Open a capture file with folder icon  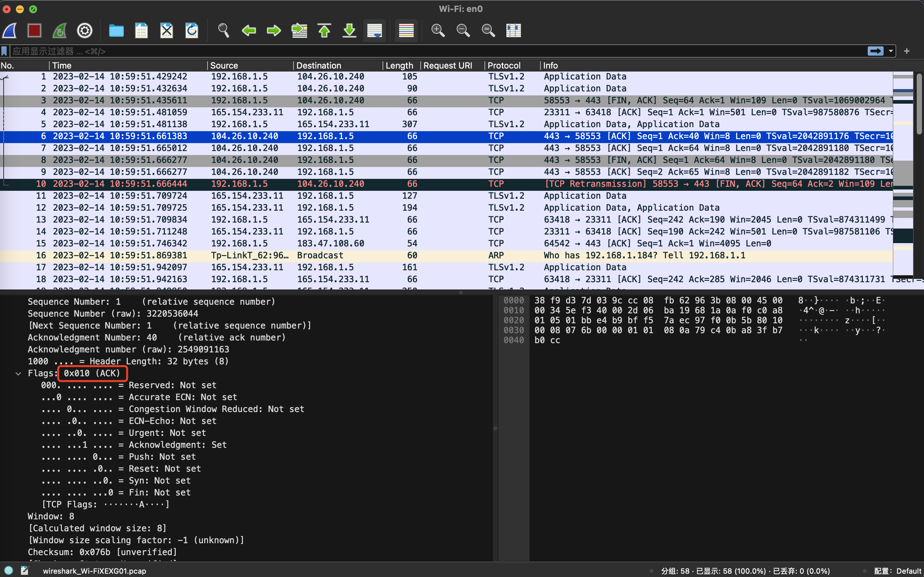pyautogui.click(x=116, y=30)
